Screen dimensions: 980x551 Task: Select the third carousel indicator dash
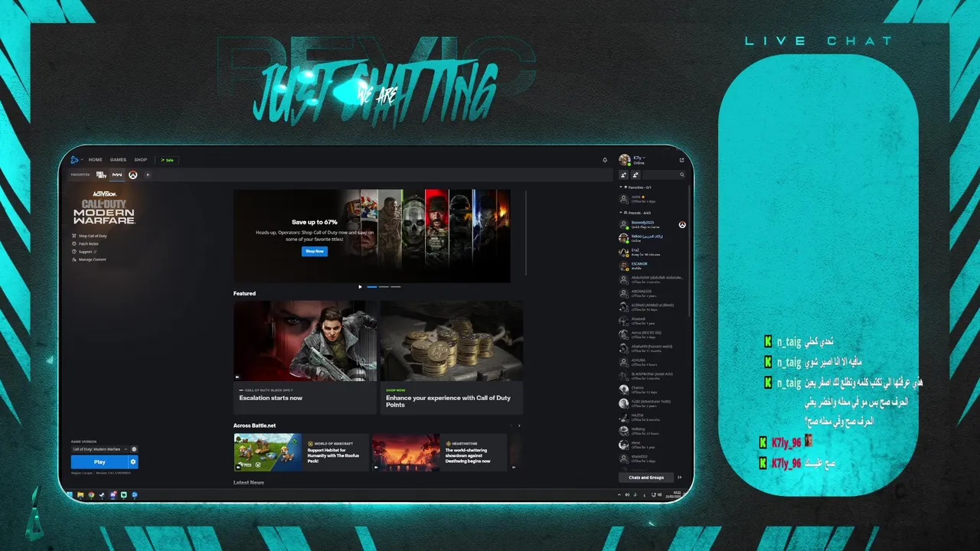coord(396,287)
